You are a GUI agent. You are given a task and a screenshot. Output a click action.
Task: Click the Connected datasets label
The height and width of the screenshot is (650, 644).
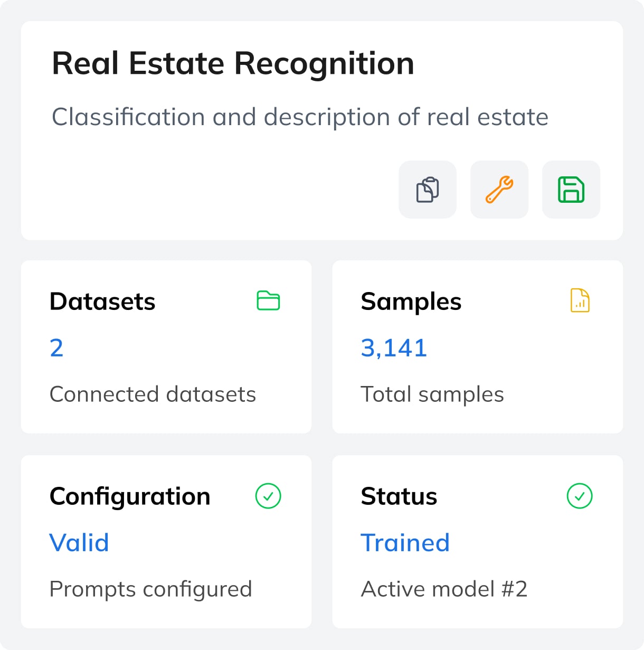click(153, 394)
